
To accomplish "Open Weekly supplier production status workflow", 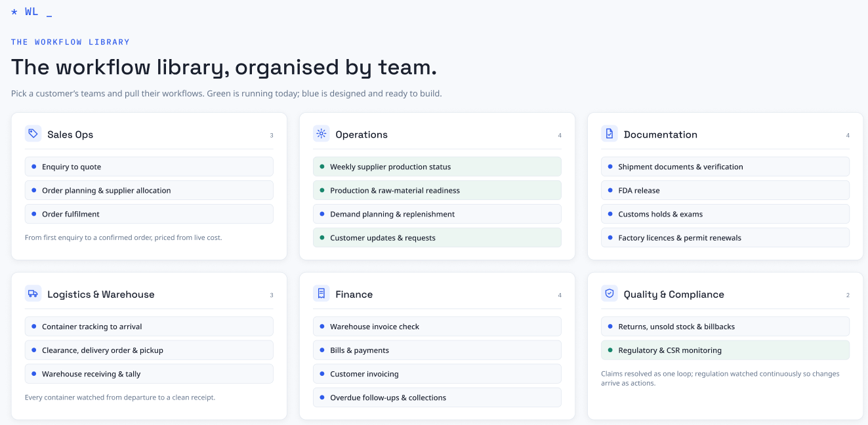I will tap(437, 167).
